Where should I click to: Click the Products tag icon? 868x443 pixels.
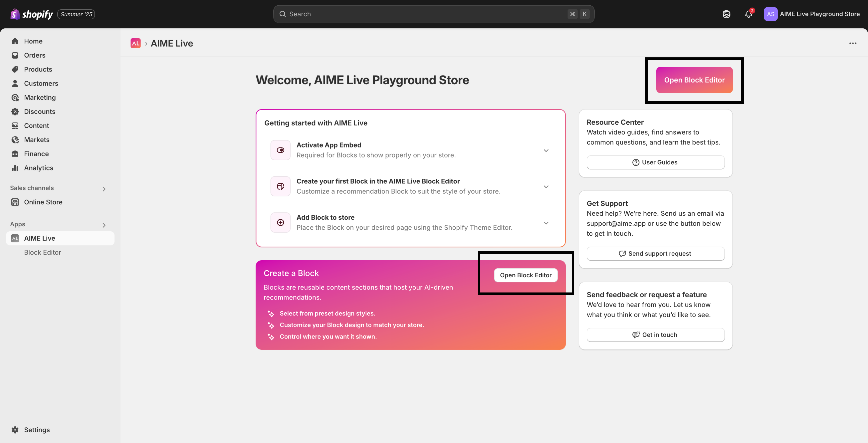(15, 69)
